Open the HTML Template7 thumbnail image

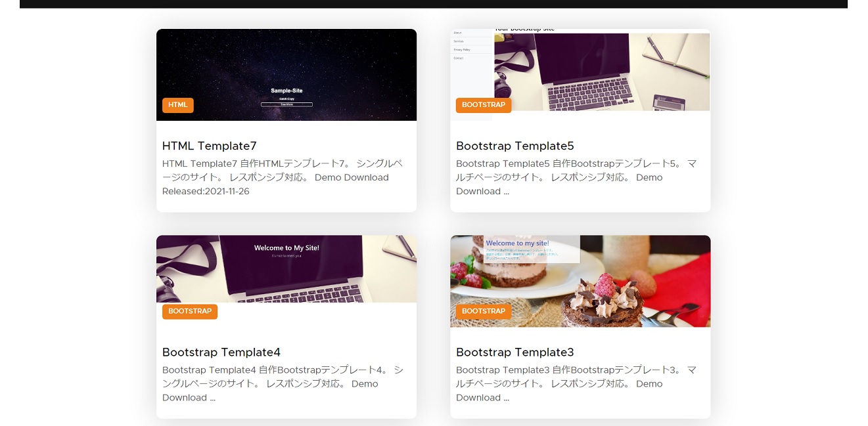[x=286, y=75]
